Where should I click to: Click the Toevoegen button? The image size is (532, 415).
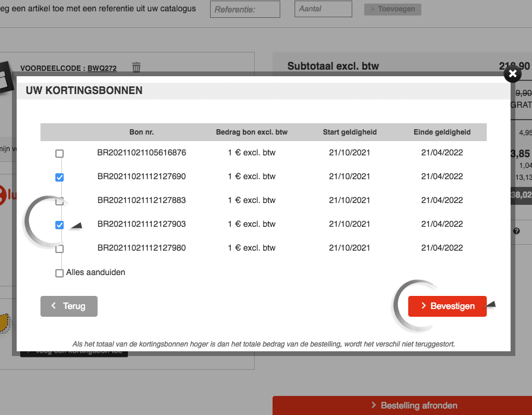click(x=393, y=10)
